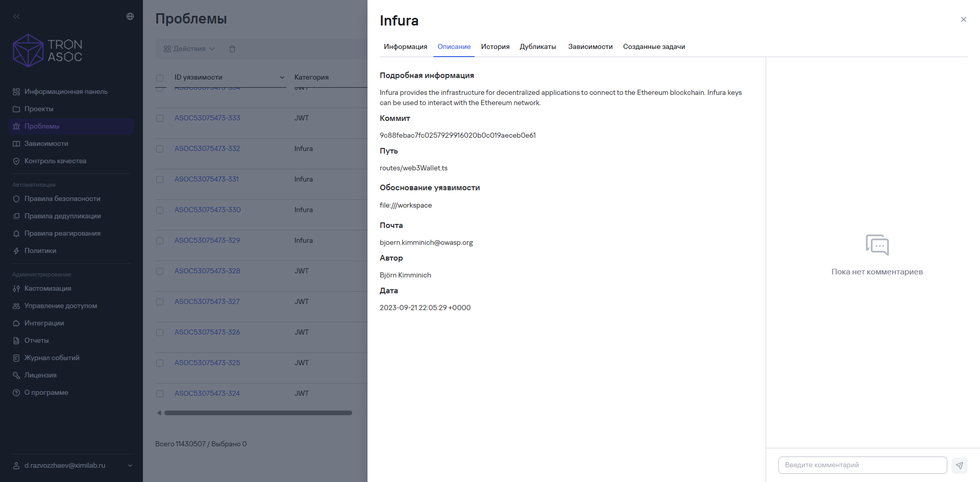Screen dimensions: 980x482
Task: Click the Зависимости book icon
Action: coord(16,144)
